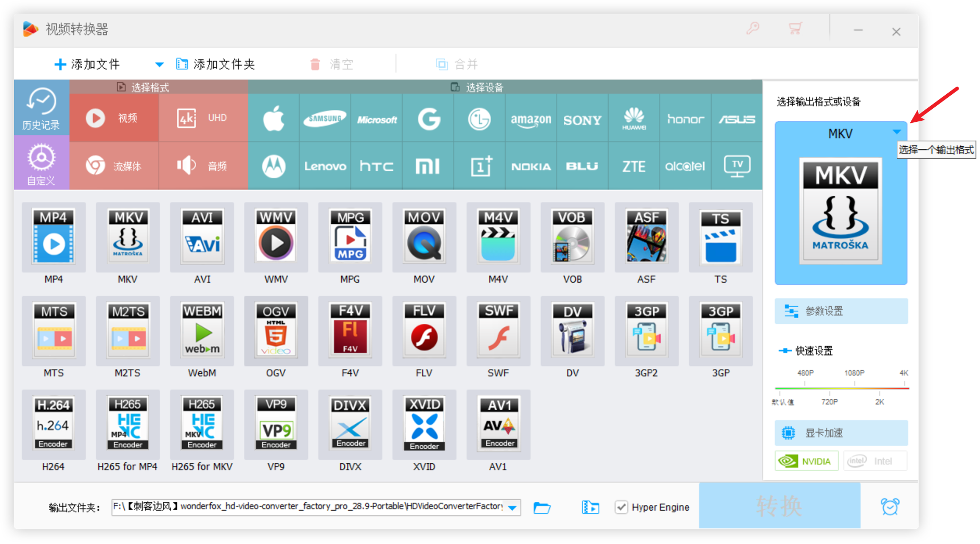980x544 pixels.
Task: Open the shopping cart purchase icon
Action: [x=795, y=28]
